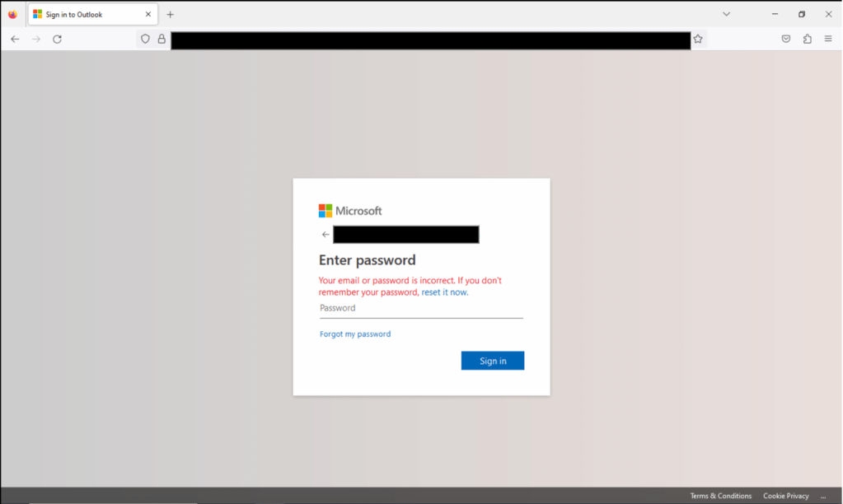843x504 pixels.
Task: Go back to email entry arrow
Action: [325, 234]
